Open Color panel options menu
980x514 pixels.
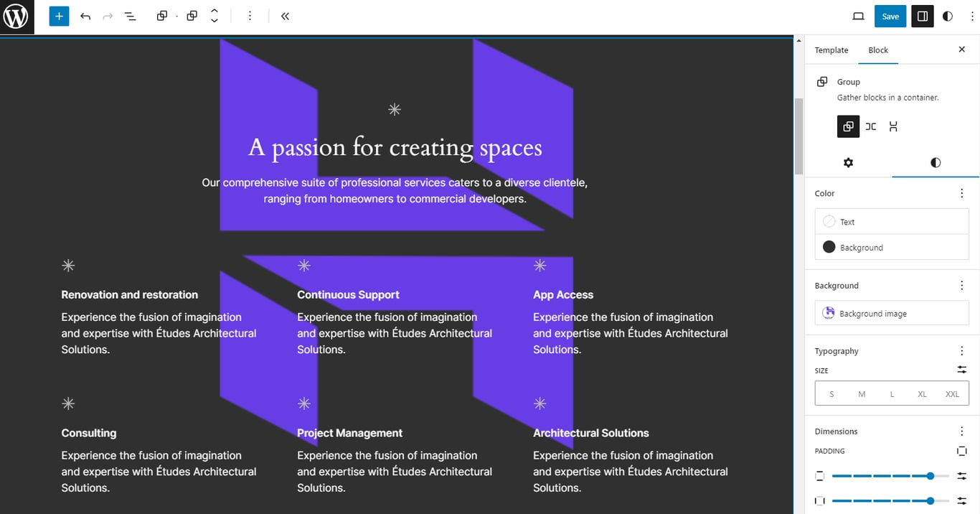click(x=962, y=192)
